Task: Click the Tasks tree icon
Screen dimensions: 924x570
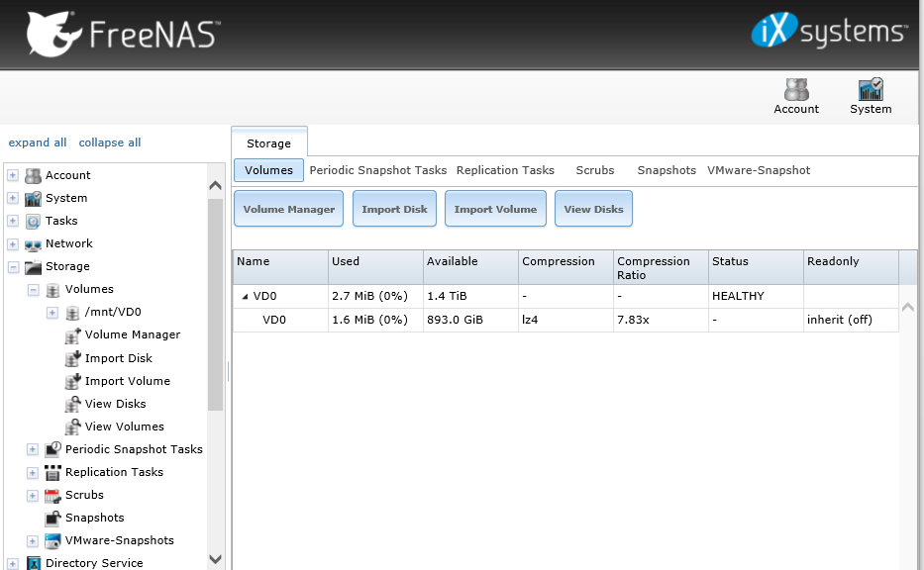Action: click(33, 221)
